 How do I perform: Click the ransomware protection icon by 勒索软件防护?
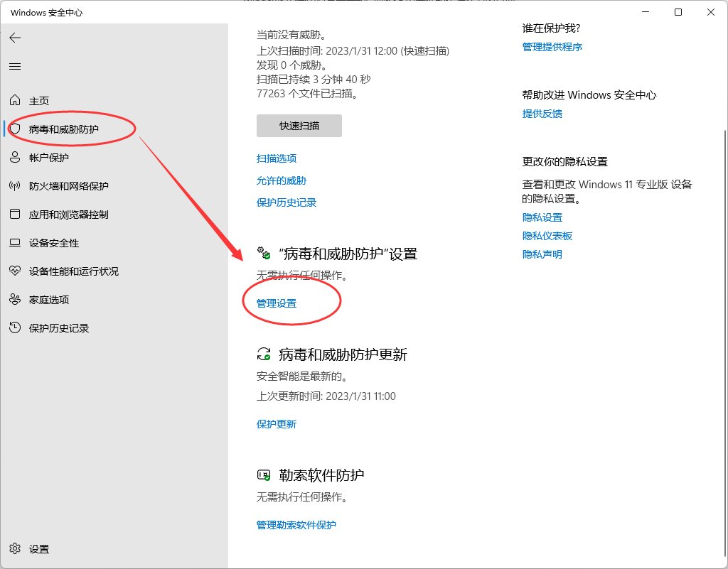click(x=264, y=475)
